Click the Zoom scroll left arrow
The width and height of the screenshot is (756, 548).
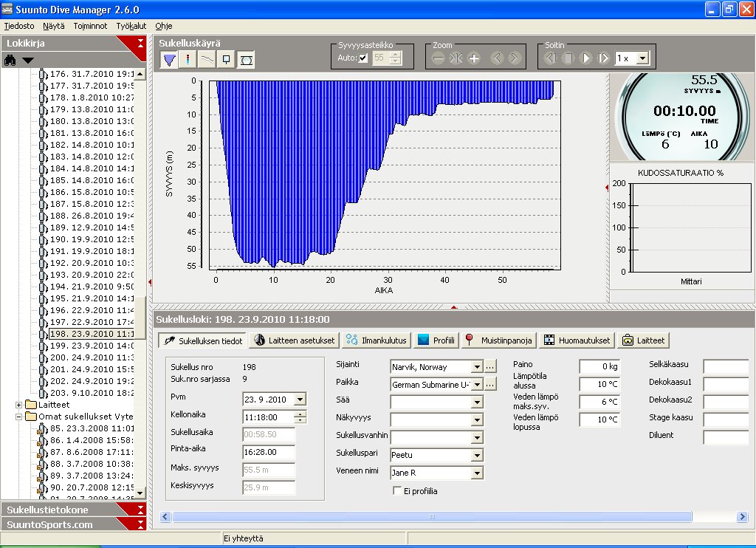497,58
